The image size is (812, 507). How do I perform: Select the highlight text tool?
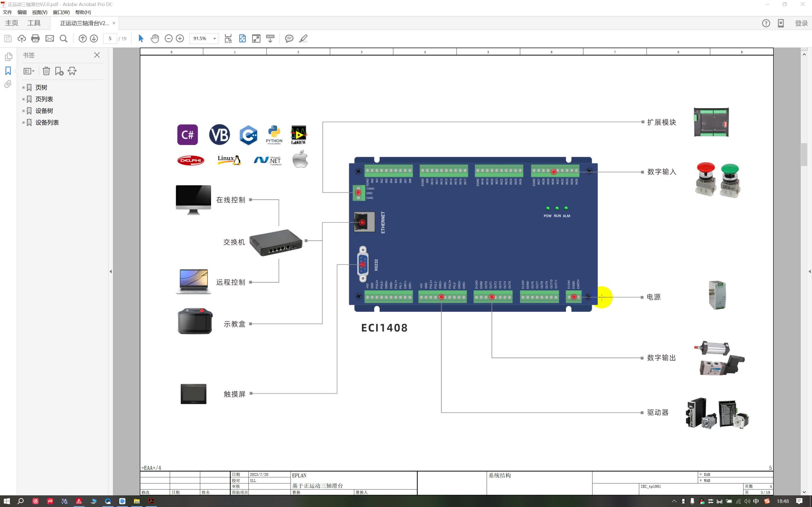click(x=303, y=38)
